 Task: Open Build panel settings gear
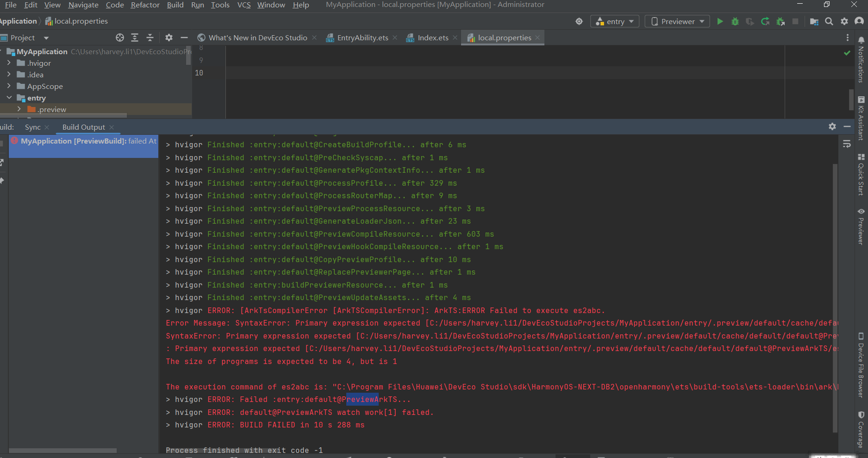[832, 126]
